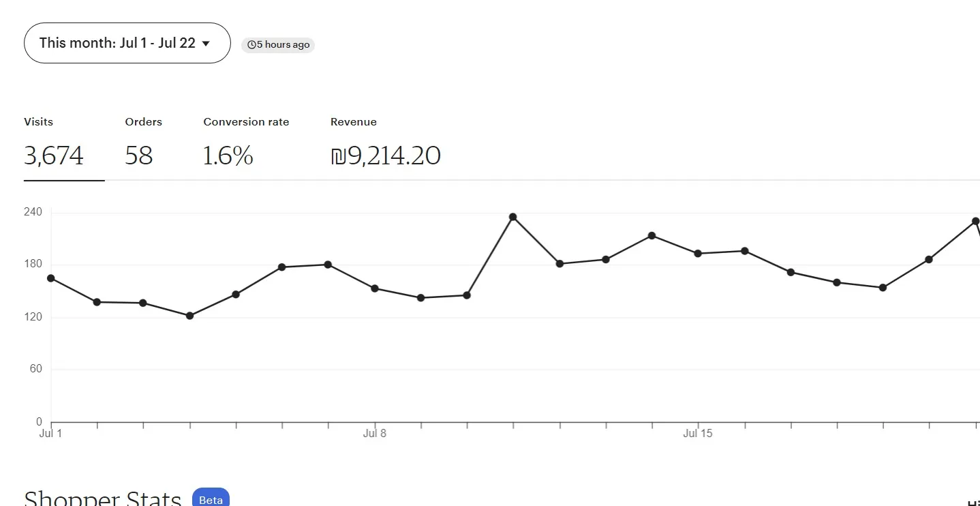Click the peak data point near 240 visits
The width and height of the screenshot is (980, 506).
[513, 217]
